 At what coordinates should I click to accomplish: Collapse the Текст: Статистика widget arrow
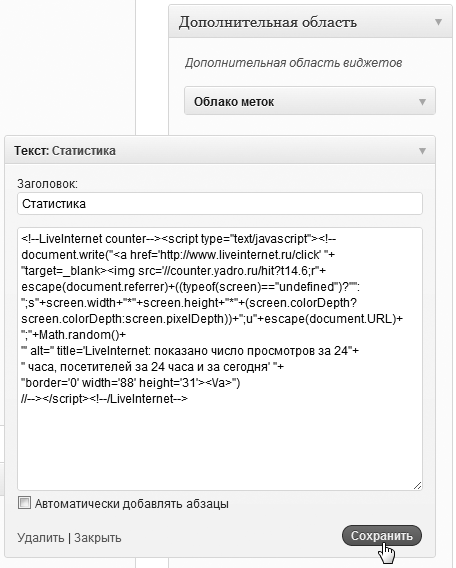tap(422, 151)
